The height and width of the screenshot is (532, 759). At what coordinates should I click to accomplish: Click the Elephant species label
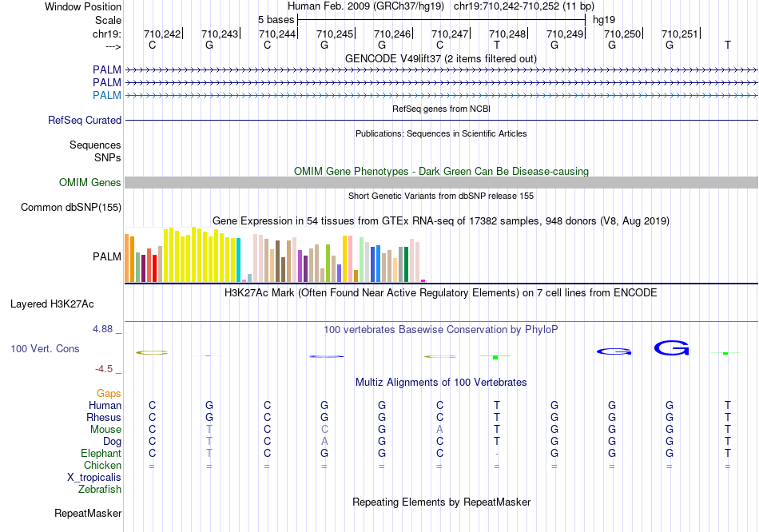101,454
